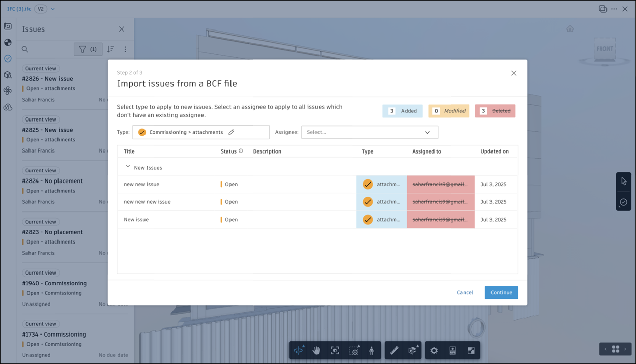
Task: Select the 'new new issue' row title
Action: (141, 184)
